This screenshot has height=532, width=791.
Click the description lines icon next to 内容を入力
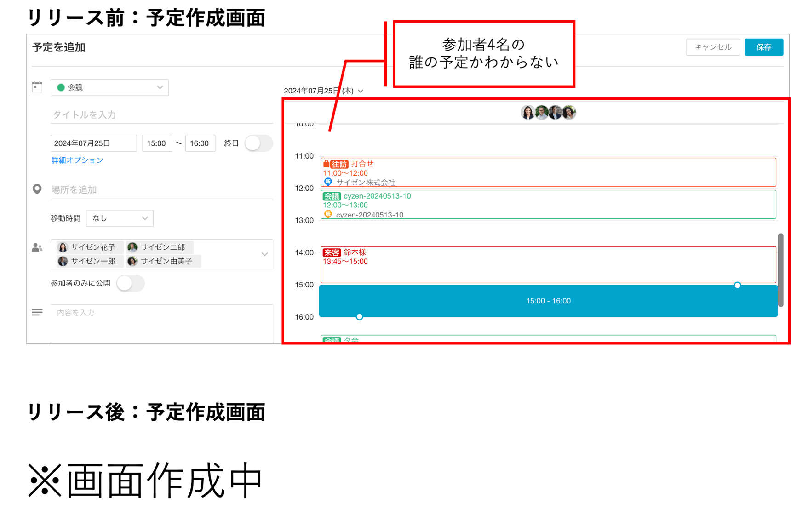37,312
